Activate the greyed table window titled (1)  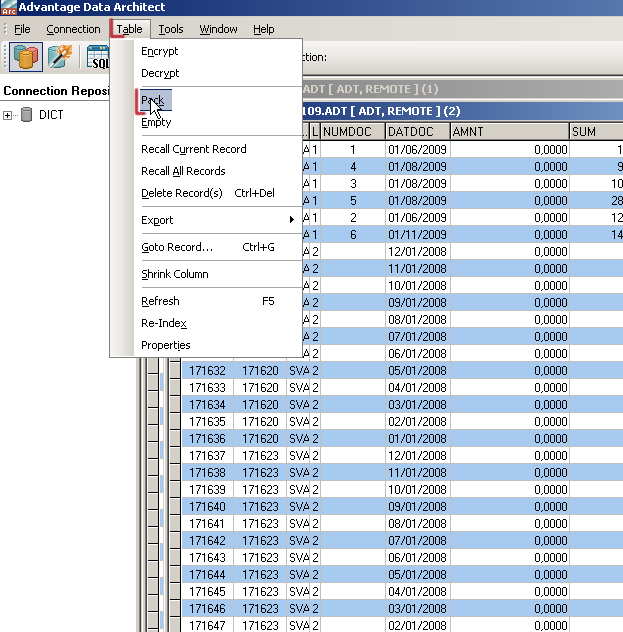[x=462, y=89]
